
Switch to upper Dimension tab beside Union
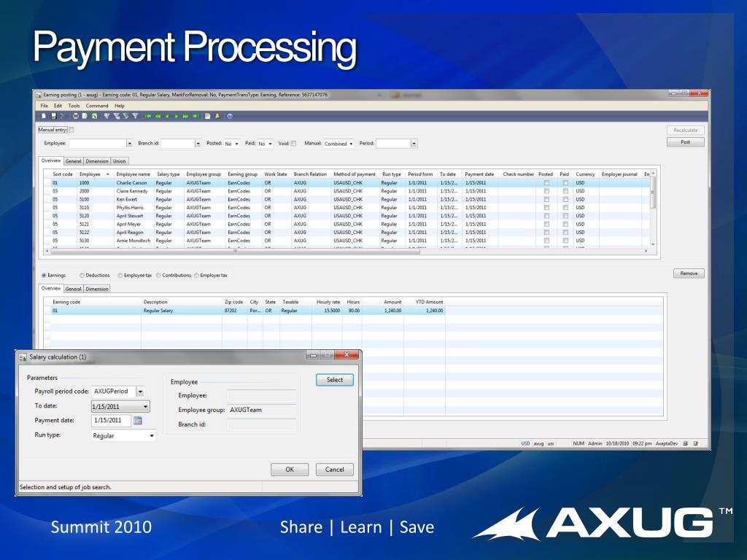click(x=97, y=161)
